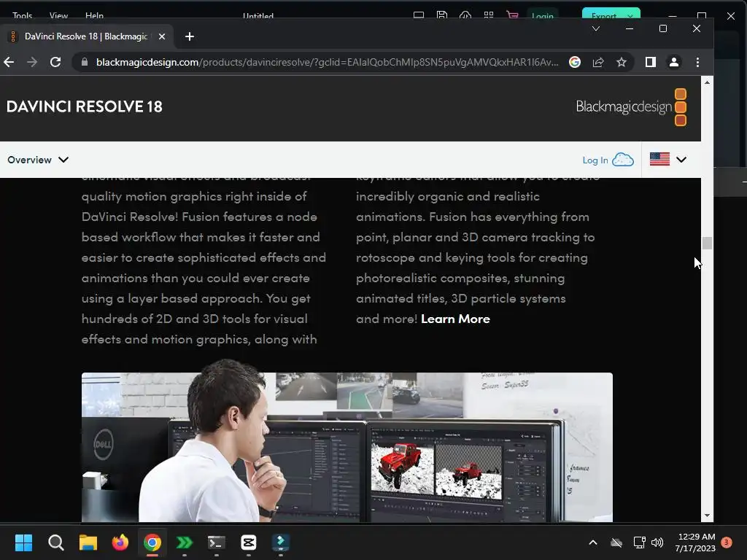Switch to Chrome on the taskbar
The height and width of the screenshot is (560, 747).
(152, 542)
